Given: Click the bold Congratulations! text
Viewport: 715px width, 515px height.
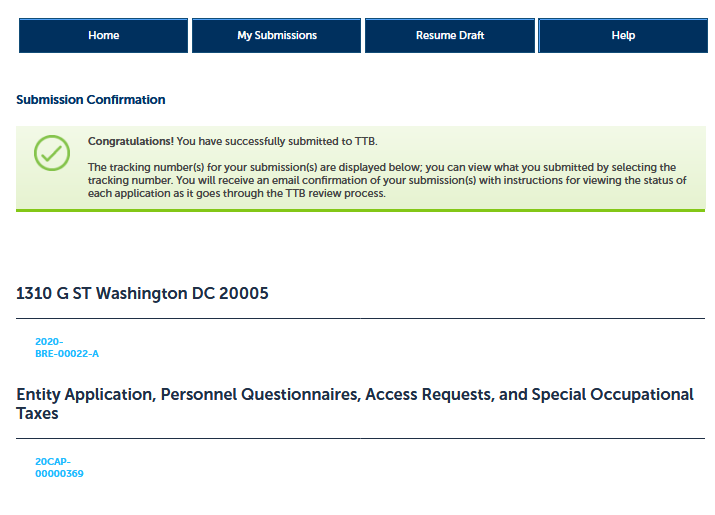Looking at the screenshot, I should (131, 142).
